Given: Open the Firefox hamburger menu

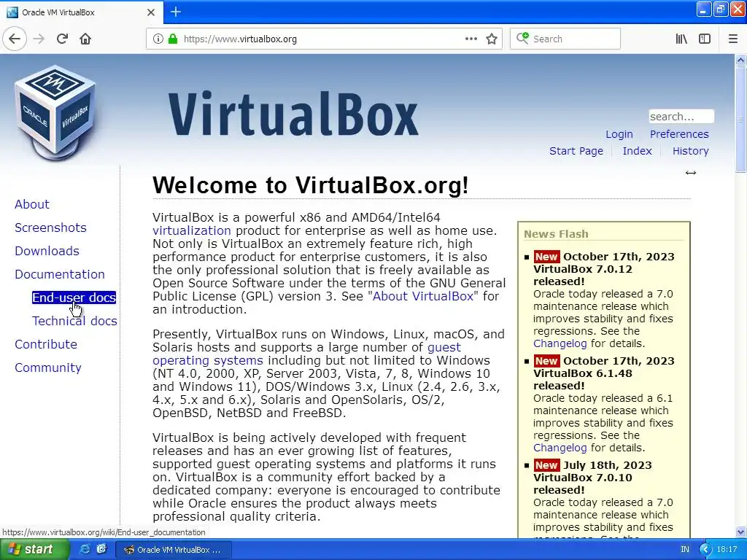Looking at the screenshot, I should coord(733,39).
